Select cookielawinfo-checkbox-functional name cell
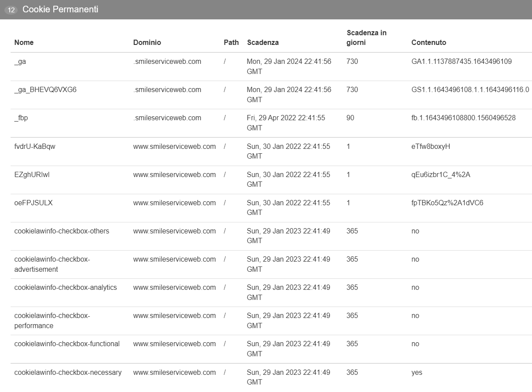Image resolution: width=532 pixels, height=392 pixels. coord(67,344)
